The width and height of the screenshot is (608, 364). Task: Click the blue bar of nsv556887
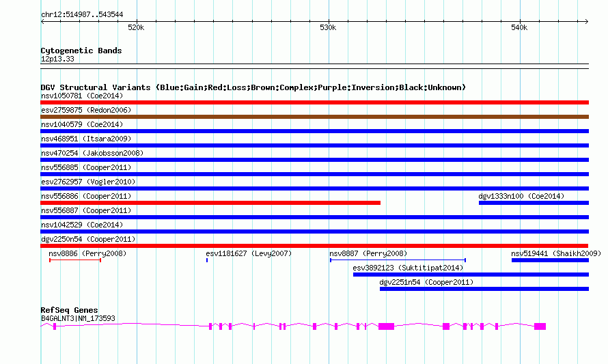coord(314,217)
